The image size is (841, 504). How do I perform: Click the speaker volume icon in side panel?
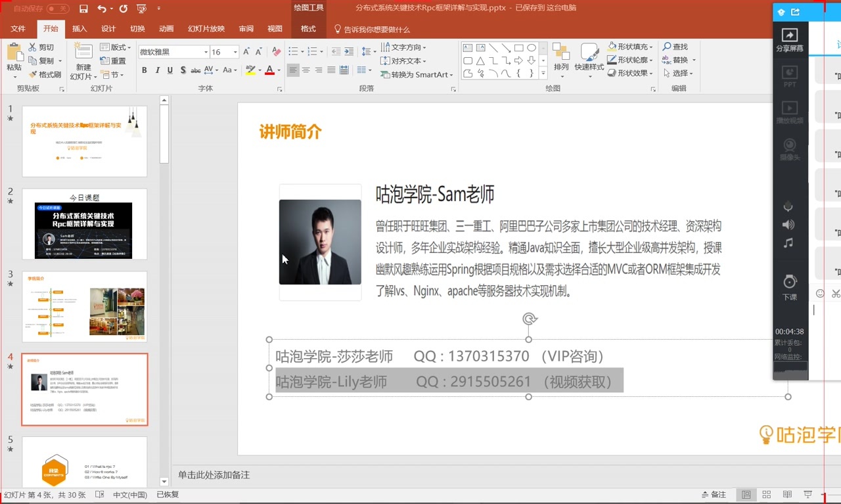[788, 225]
